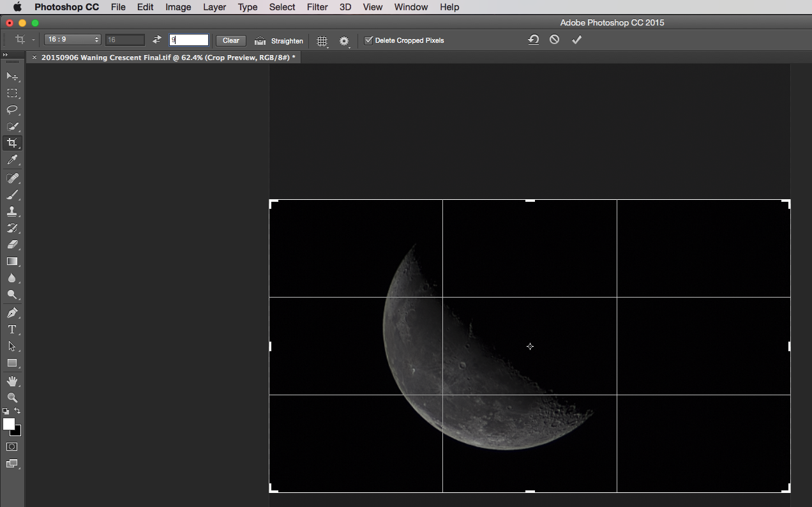The height and width of the screenshot is (507, 812).
Task: Select the Clone Stamp tool
Action: pyautogui.click(x=12, y=211)
